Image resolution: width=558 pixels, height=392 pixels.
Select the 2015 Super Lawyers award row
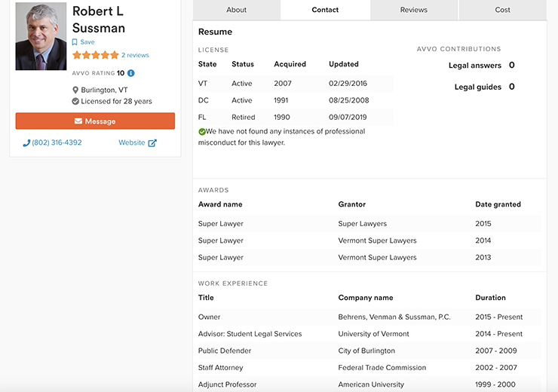point(369,224)
